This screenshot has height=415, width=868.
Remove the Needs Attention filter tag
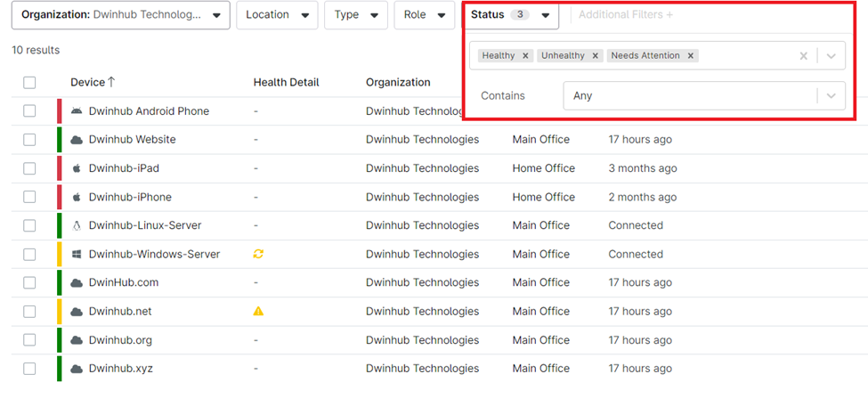tap(690, 55)
